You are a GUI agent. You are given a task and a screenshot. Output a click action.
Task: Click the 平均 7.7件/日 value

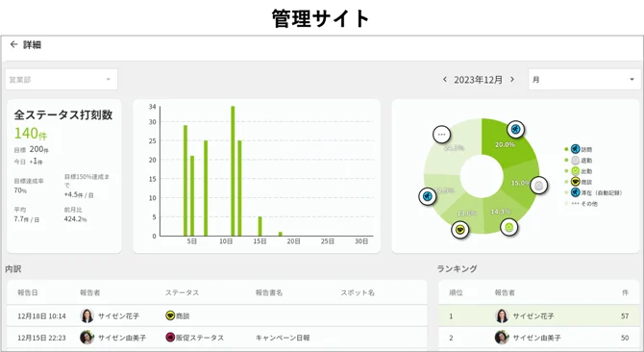(x=27, y=219)
